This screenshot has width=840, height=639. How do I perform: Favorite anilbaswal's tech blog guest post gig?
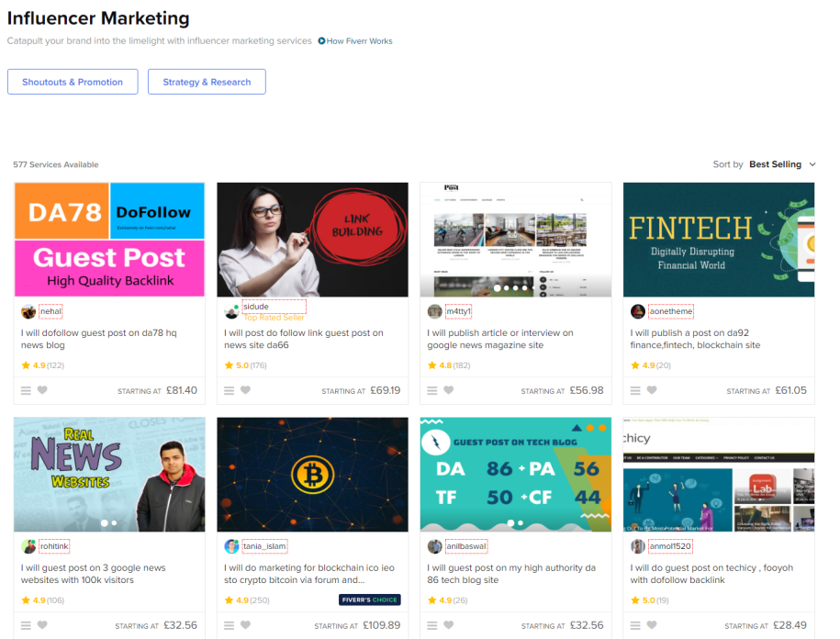[448, 624]
